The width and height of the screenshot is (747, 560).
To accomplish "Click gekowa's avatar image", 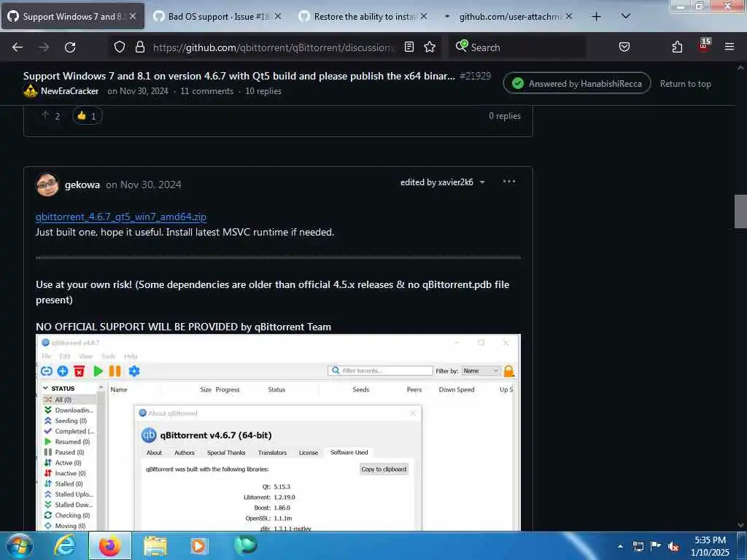I will coord(47,184).
